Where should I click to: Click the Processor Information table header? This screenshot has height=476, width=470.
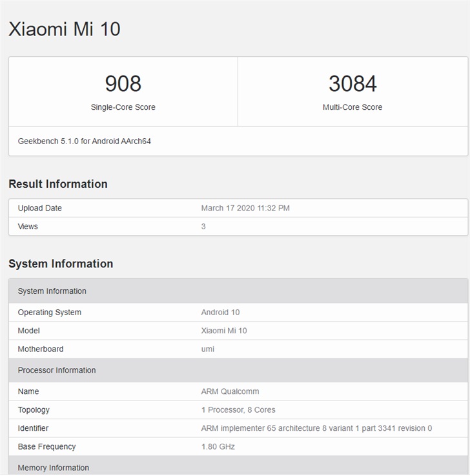[57, 370]
